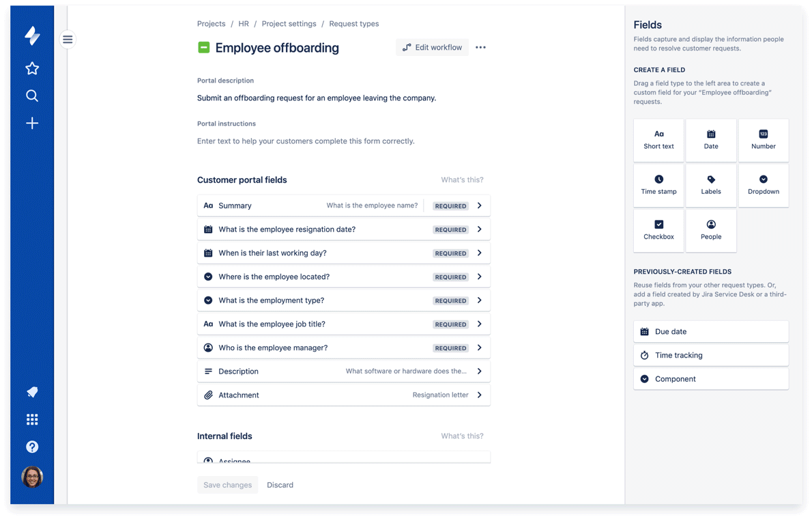
Task: Discard the current changes
Action: (x=280, y=484)
